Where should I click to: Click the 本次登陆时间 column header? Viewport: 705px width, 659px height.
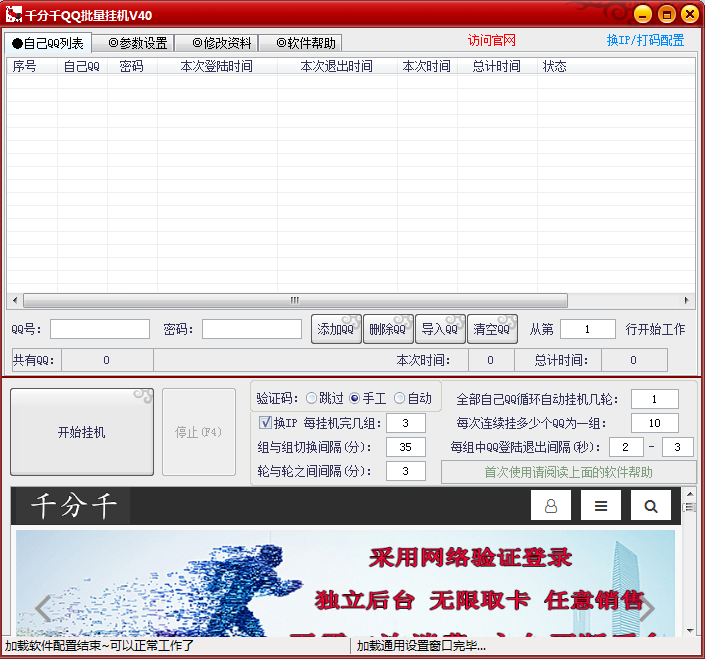217,66
